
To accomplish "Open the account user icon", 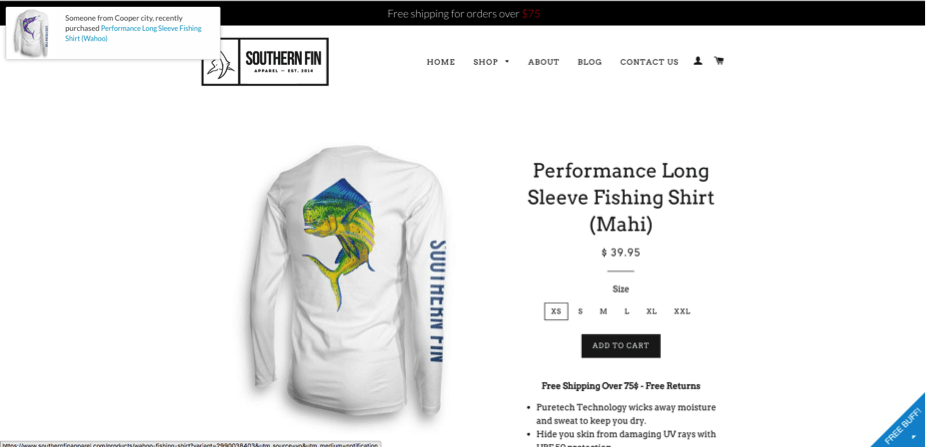I will (x=697, y=61).
